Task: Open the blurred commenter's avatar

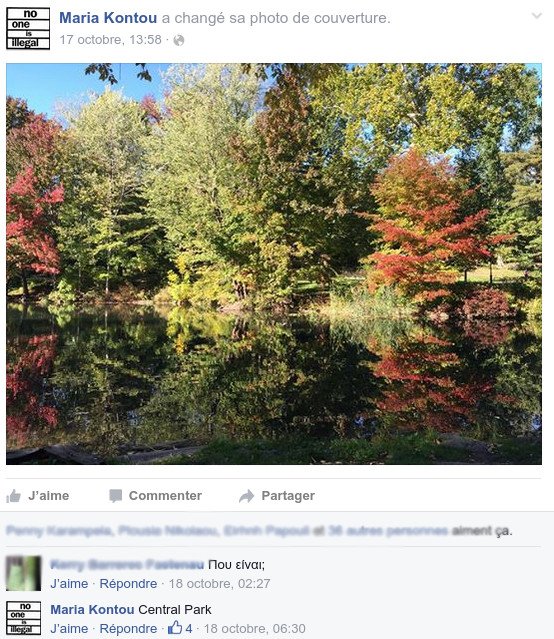Action: pyautogui.click(x=24, y=573)
